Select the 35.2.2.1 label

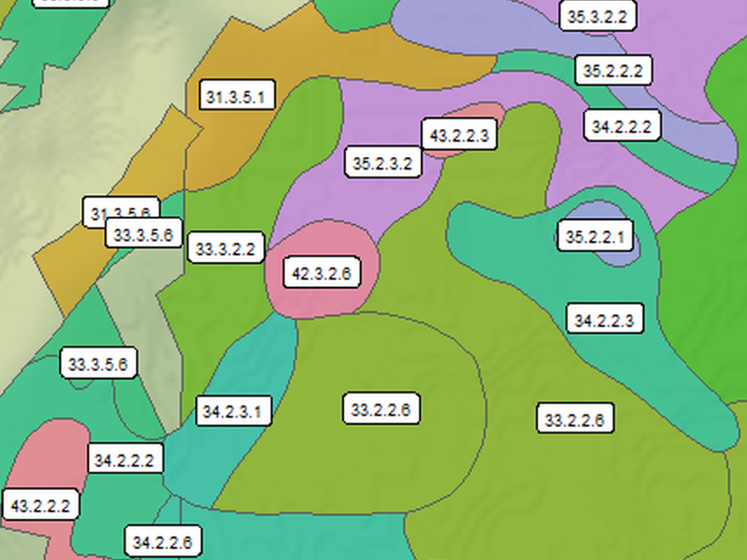(595, 237)
